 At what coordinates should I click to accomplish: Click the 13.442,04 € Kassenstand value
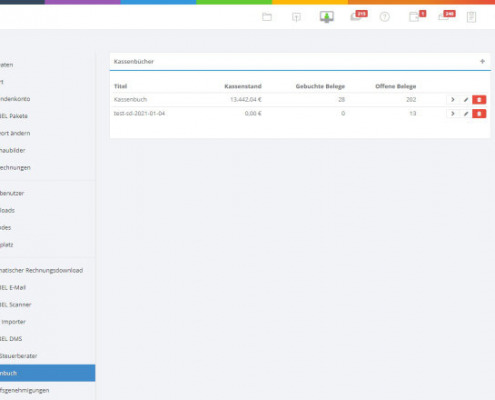[246, 100]
